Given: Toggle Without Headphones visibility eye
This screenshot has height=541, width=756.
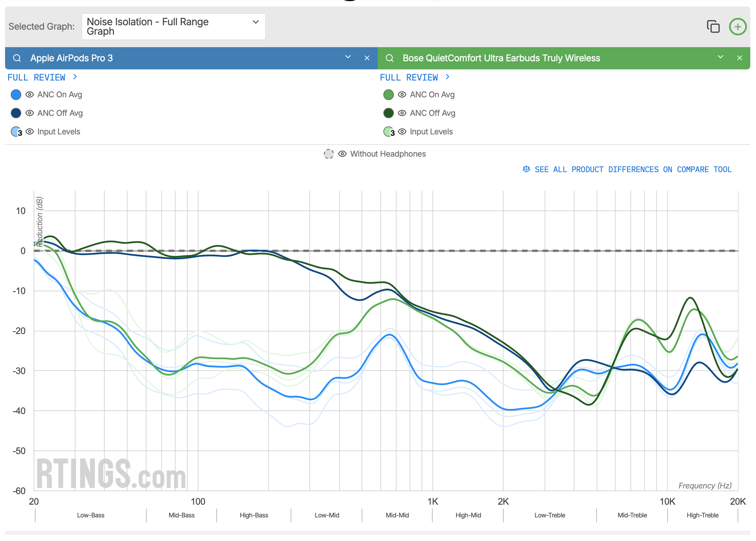Looking at the screenshot, I should 342,154.
